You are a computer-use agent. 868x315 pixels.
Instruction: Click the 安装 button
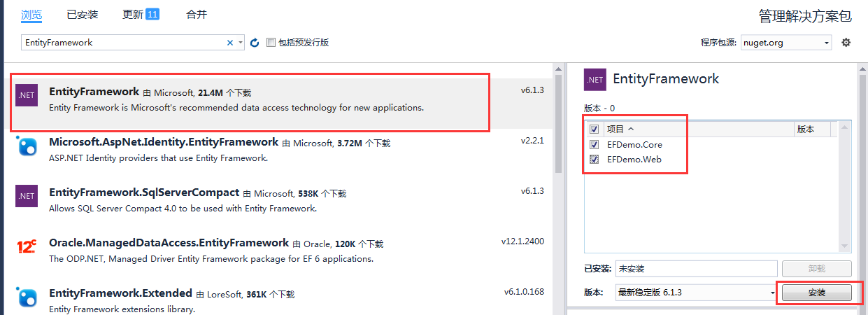(x=816, y=293)
